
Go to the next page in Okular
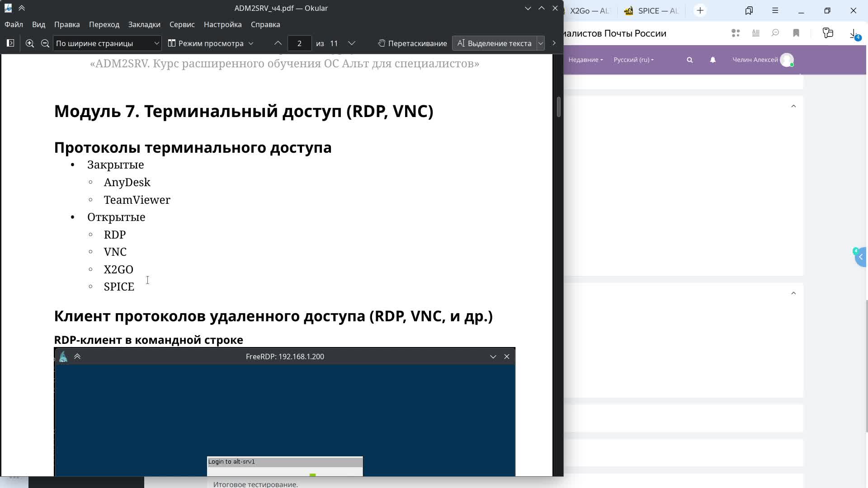point(352,43)
